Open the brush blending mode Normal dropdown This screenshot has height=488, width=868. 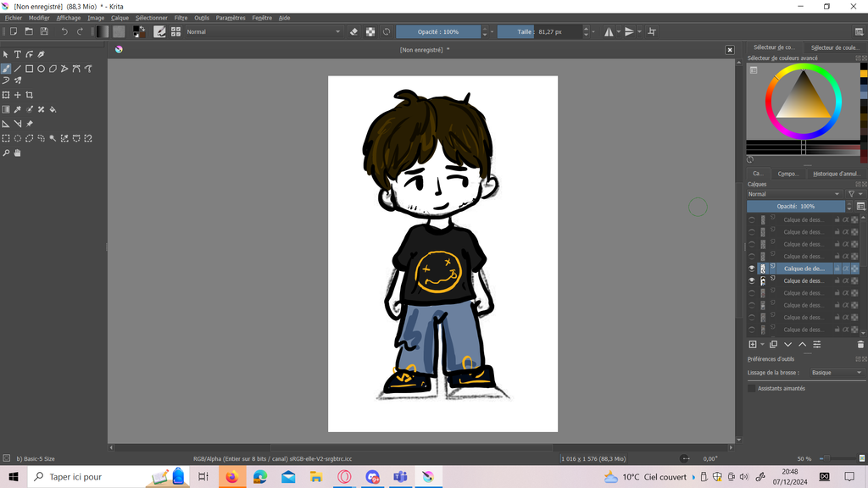(263, 31)
